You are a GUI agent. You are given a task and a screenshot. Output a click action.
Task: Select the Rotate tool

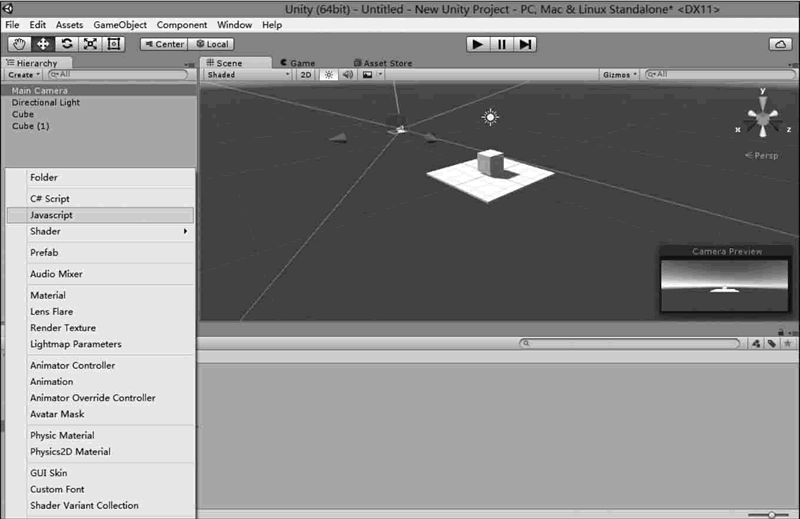tap(66, 44)
